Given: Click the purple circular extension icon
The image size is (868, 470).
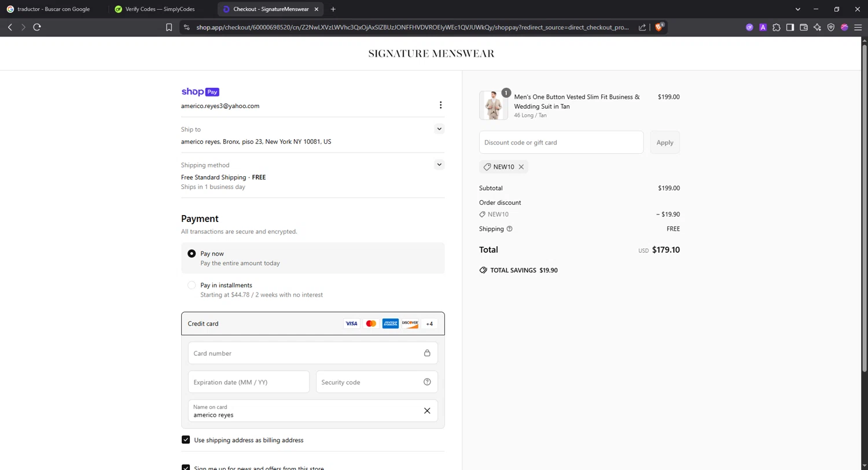Looking at the screenshot, I should [749, 27].
